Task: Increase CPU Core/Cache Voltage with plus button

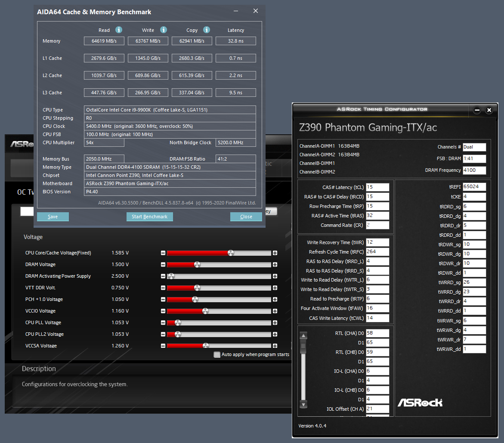Action: [275, 253]
